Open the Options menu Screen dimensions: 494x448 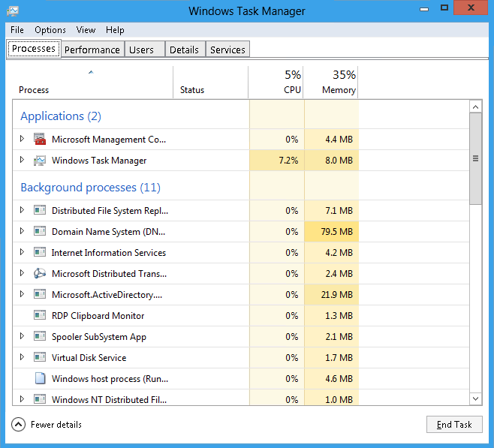[50, 30]
